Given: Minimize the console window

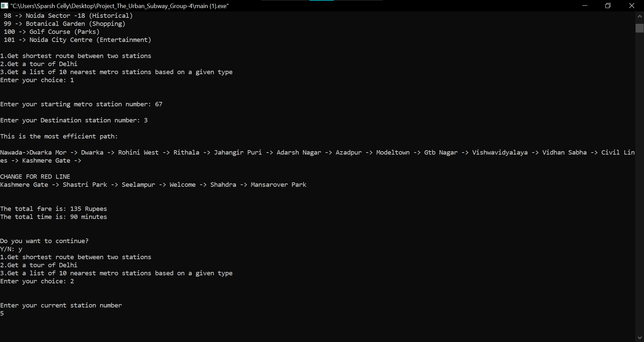Looking at the screenshot, I should pos(585,6).
